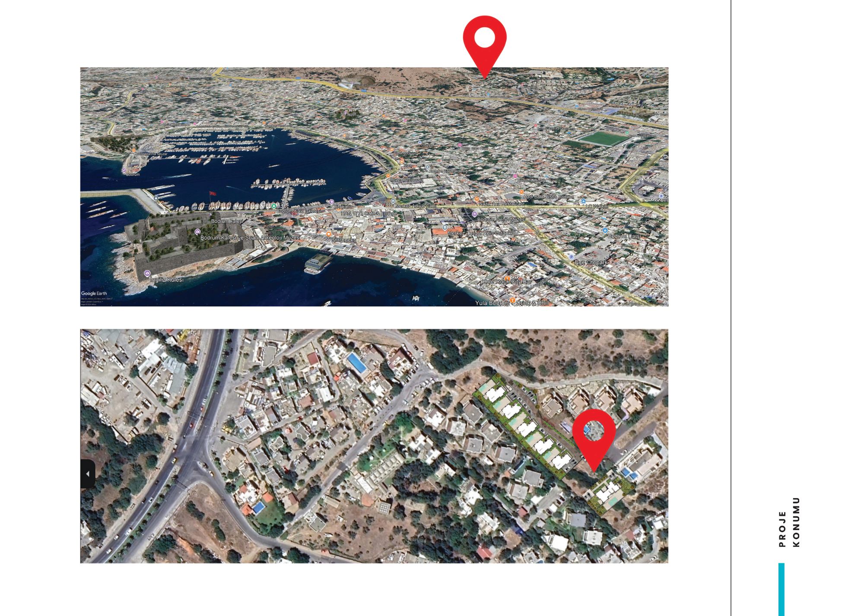
Task: Click the Kule Rock City Bar marker
Action: point(508,278)
